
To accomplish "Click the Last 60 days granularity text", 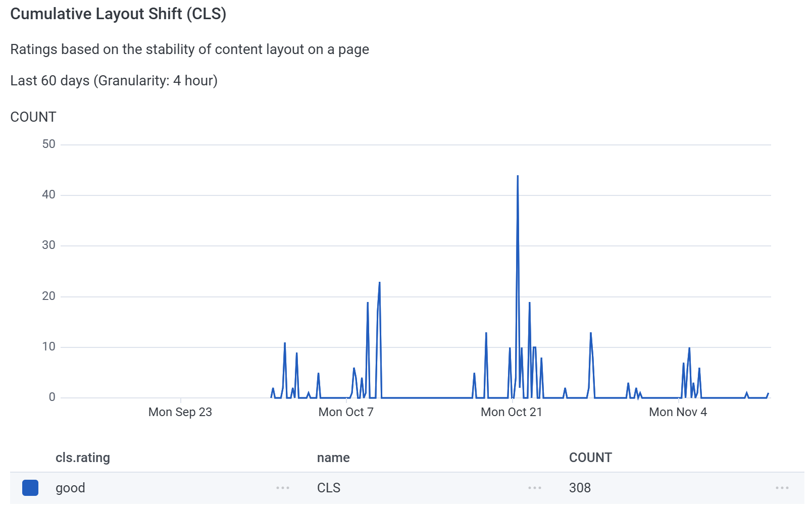I will coord(114,81).
